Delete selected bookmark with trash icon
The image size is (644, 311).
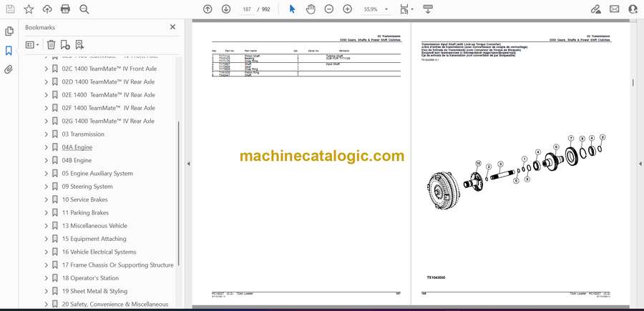tap(51, 44)
